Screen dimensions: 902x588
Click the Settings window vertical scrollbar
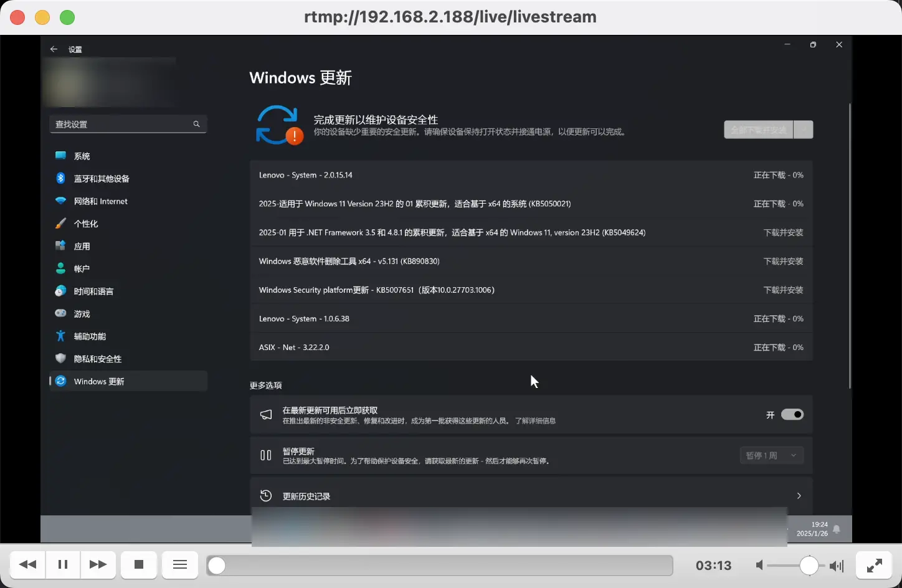click(x=850, y=246)
